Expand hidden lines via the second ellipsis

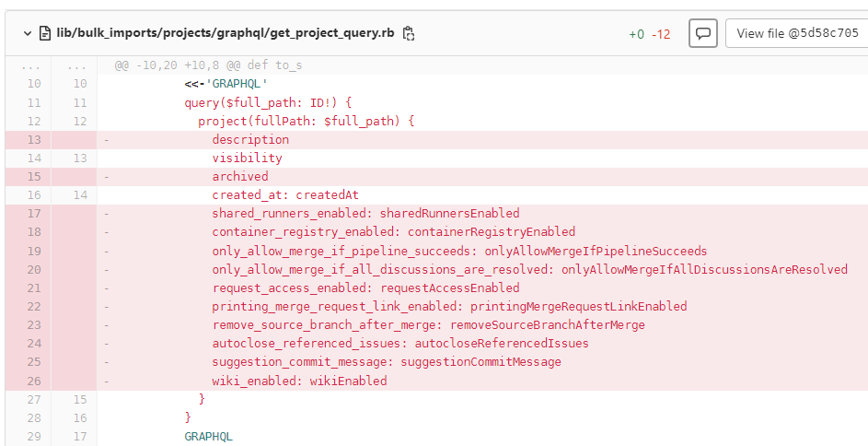click(75, 66)
